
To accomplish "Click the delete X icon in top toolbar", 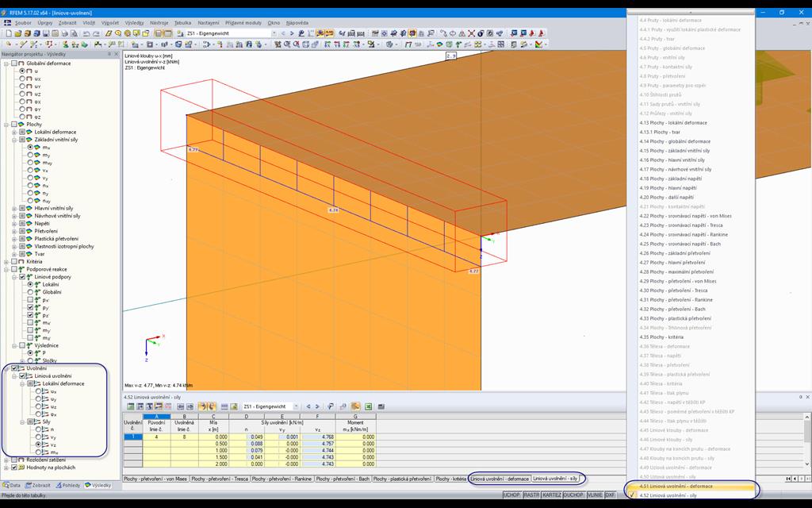I will click(x=471, y=33).
